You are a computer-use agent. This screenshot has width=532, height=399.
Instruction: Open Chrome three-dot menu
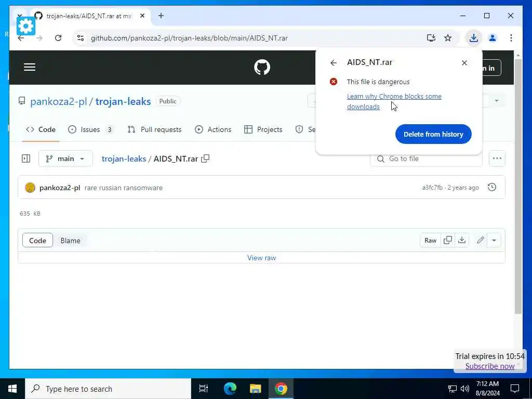click(x=511, y=38)
